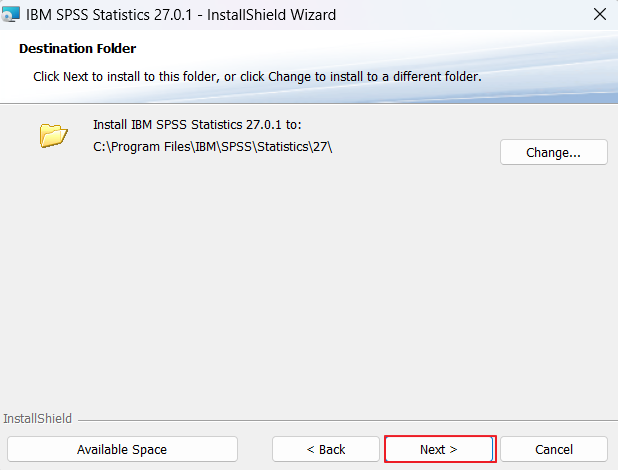
Task: Click Next to continue installation
Action: [439, 449]
